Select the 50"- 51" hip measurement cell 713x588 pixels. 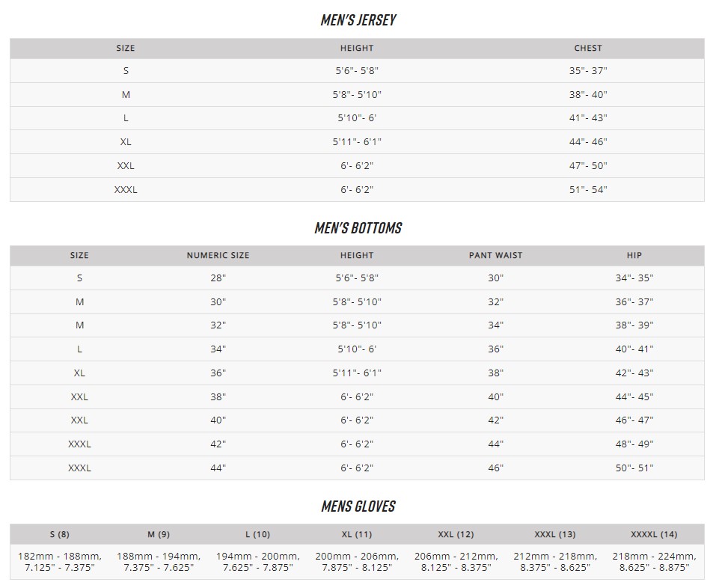(x=634, y=468)
